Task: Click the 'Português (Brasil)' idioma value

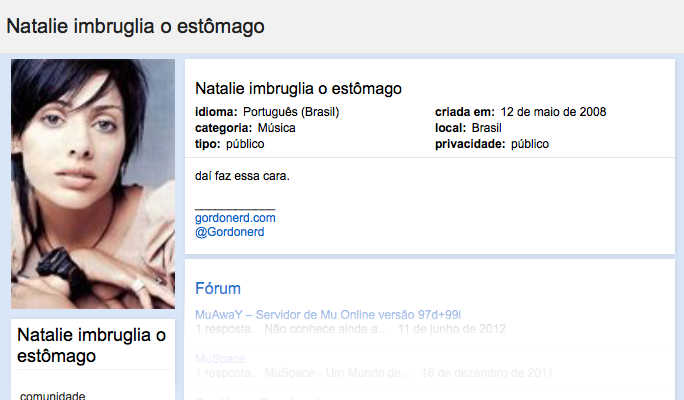Action: pyautogui.click(x=291, y=112)
